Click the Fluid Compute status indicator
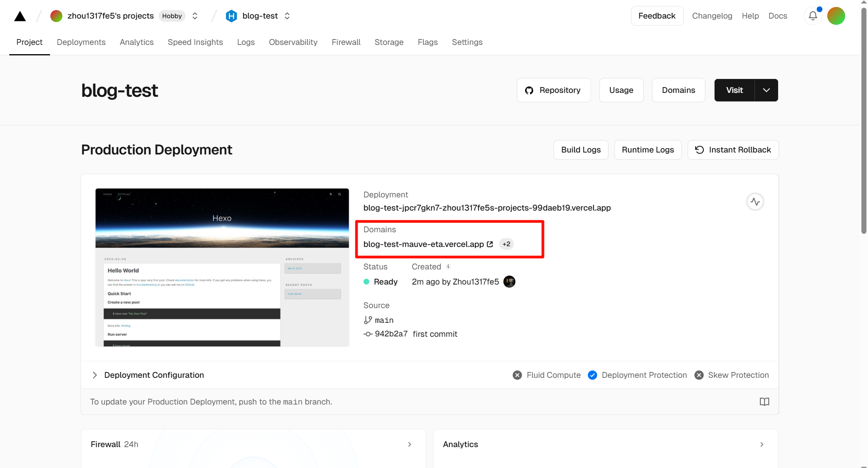 546,375
